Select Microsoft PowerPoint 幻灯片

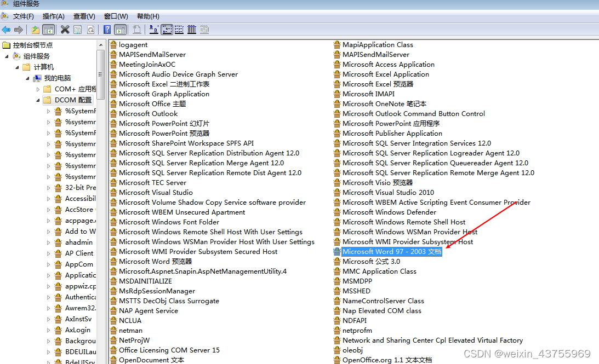pyautogui.click(x=164, y=124)
